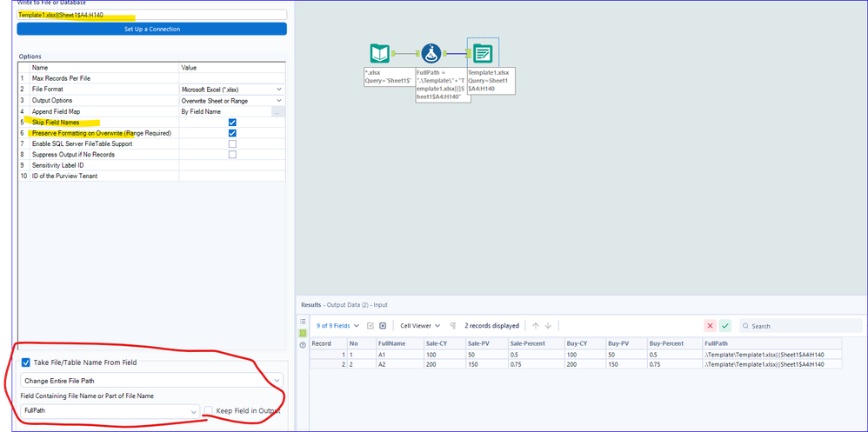The image size is (868, 432).
Task: Click the red X cancel icon in Results
Action: (711, 326)
